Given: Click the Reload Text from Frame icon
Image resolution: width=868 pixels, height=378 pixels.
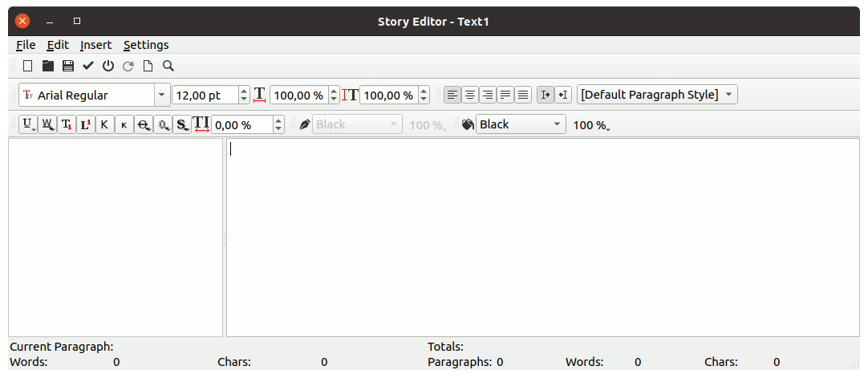Looking at the screenshot, I should 128,66.
